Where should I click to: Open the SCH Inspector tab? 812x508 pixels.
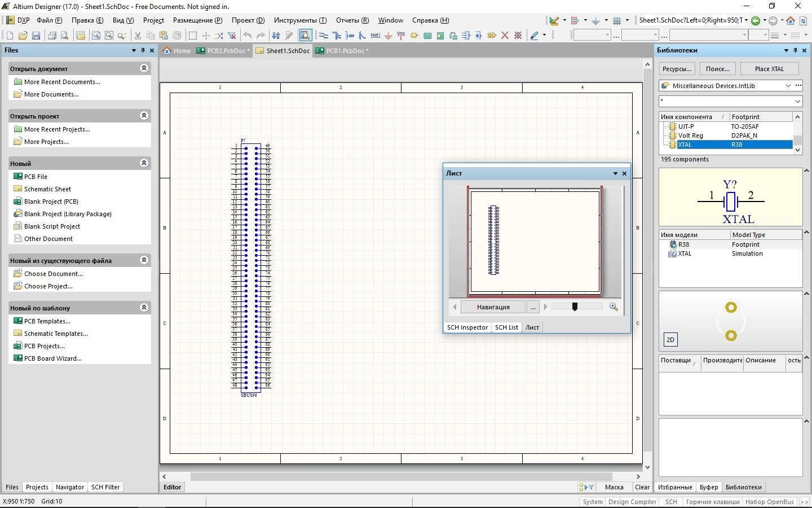[467, 327]
